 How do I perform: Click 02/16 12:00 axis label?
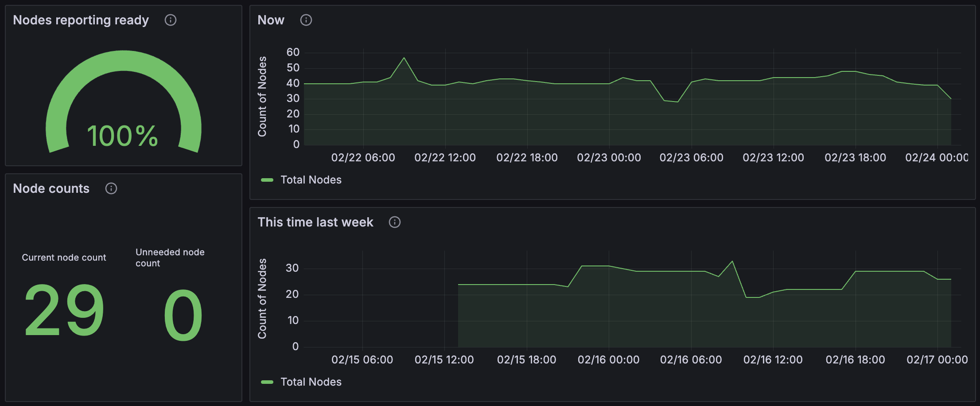[x=773, y=360]
